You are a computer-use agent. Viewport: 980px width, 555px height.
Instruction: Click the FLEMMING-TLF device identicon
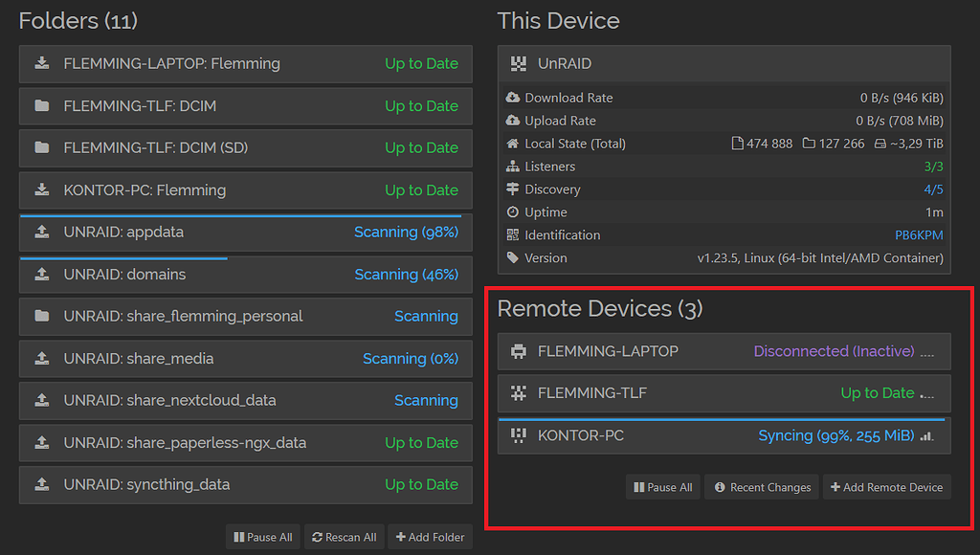(518, 393)
